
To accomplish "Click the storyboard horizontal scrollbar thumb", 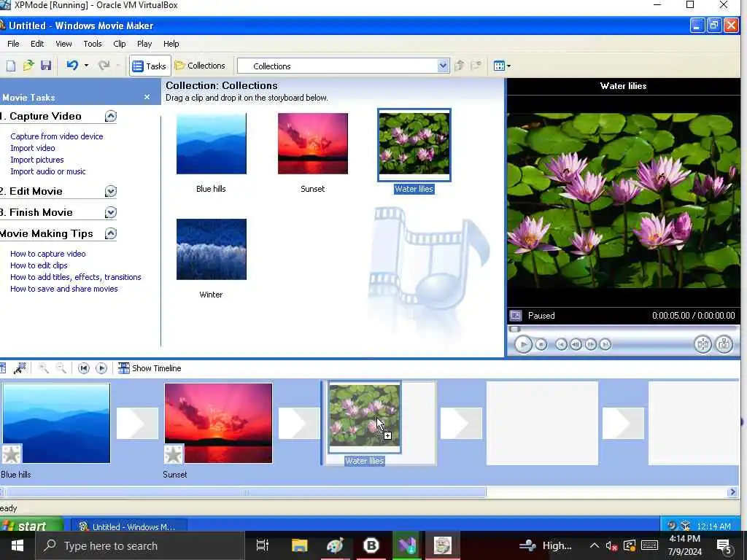I will (245, 492).
